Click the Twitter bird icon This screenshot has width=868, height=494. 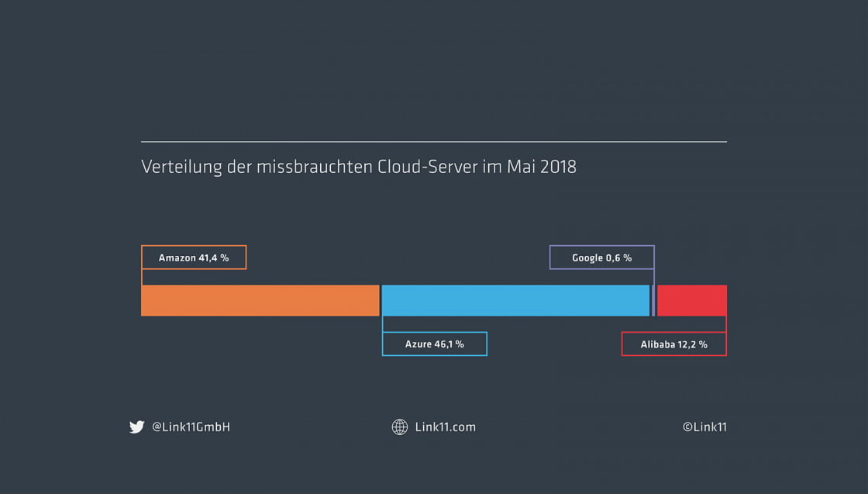(x=136, y=427)
